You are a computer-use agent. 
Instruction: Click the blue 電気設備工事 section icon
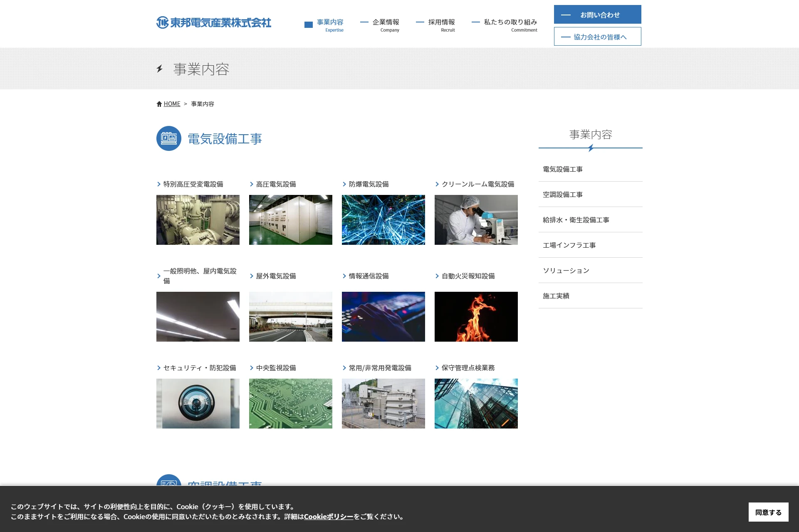(168, 138)
